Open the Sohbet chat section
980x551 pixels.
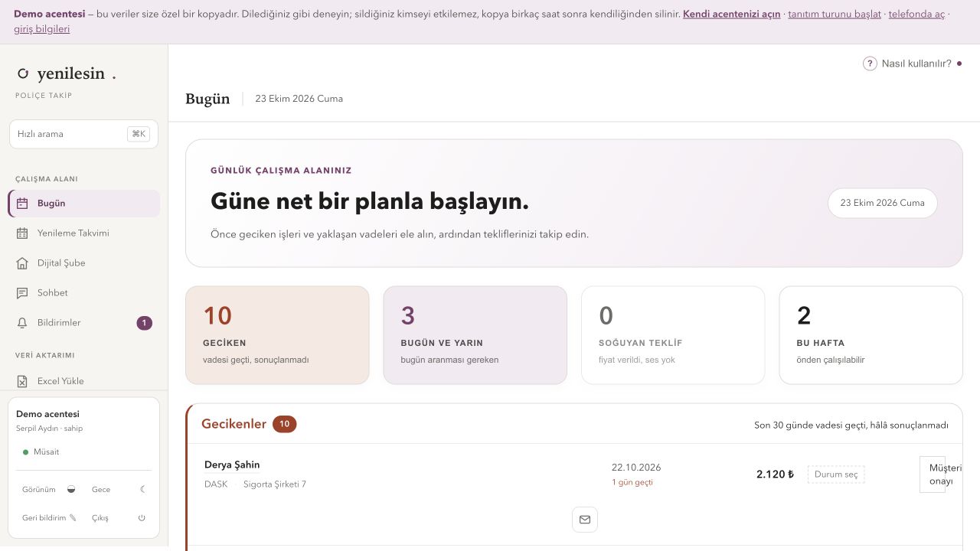point(84,293)
